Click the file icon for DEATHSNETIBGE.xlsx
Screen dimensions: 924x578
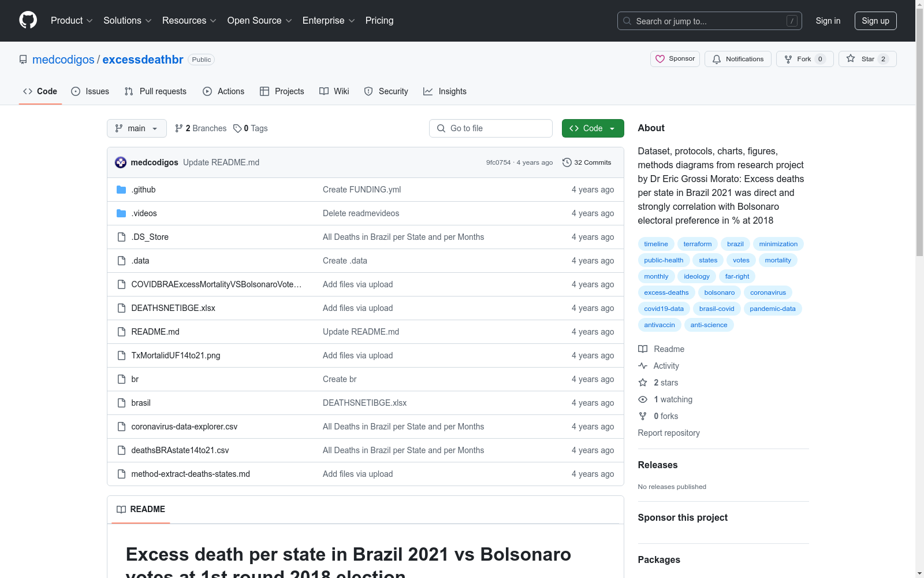pyautogui.click(x=121, y=308)
